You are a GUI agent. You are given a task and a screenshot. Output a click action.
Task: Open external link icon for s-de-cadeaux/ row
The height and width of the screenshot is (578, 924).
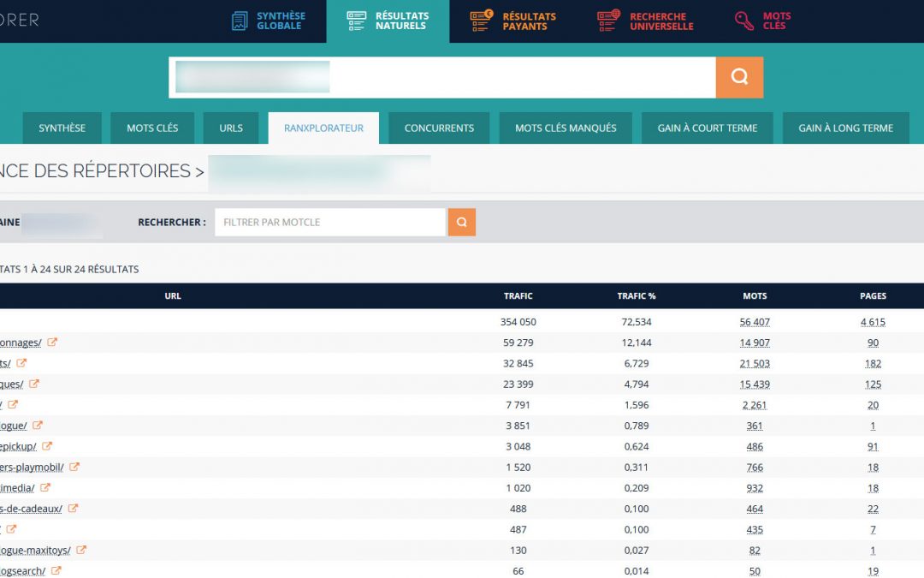(x=73, y=509)
